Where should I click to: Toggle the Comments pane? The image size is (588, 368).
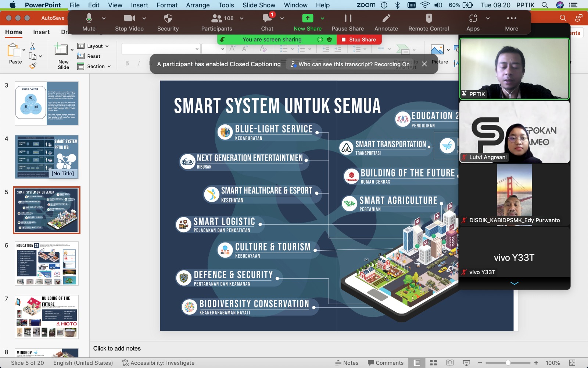click(386, 363)
